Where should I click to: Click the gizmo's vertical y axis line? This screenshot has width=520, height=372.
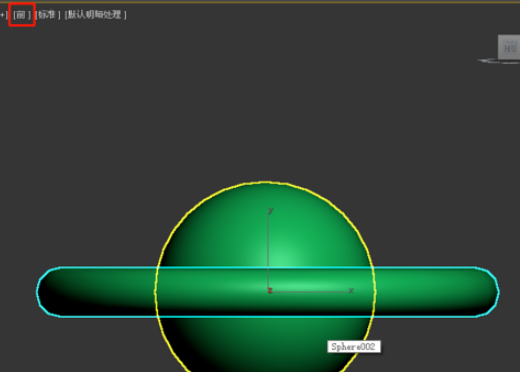268,250
